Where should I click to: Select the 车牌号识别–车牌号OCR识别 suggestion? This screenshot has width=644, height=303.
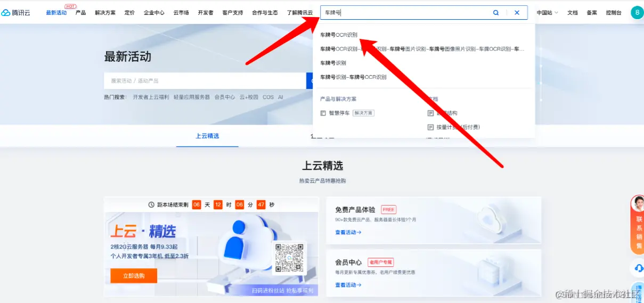click(x=353, y=77)
